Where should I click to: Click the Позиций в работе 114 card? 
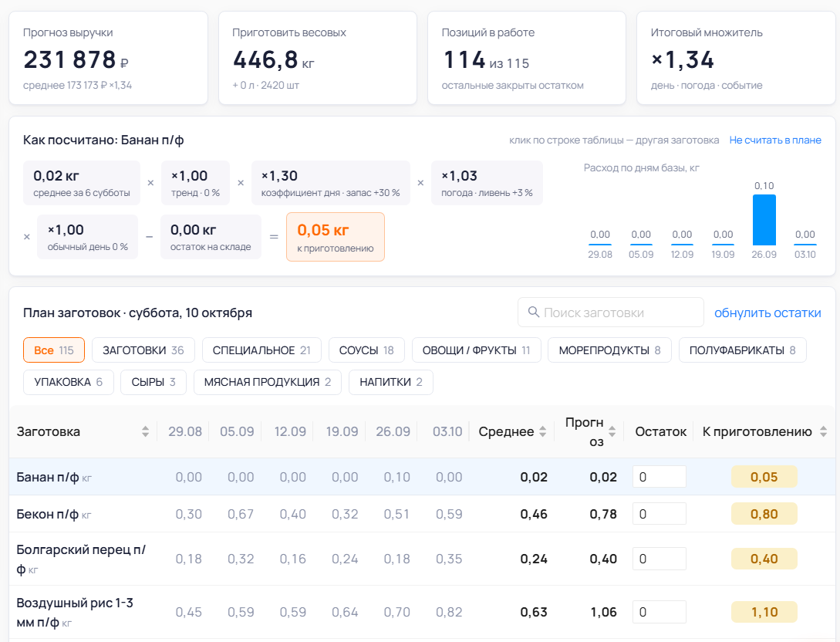(527, 58)
